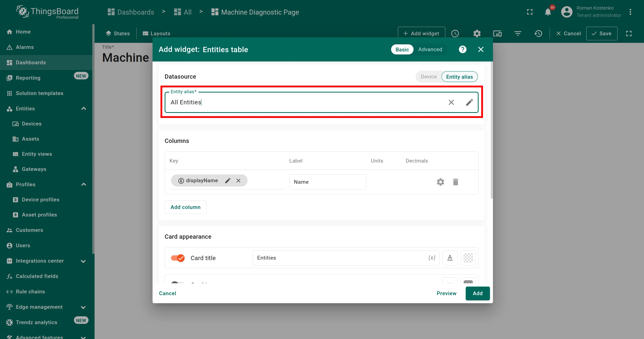Screen dimensions: 644x339
Task: Open card title font settings icon
Action: [450, 258]
